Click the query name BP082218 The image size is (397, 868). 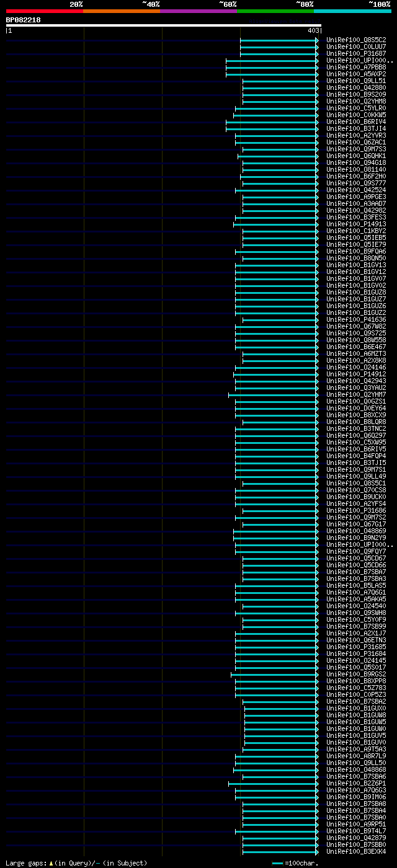(24, 20)
